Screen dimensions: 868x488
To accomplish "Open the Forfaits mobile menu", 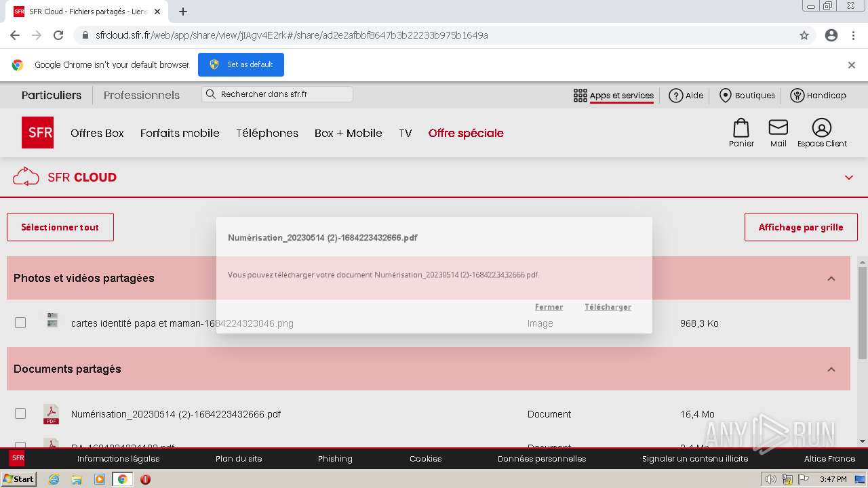I will (x=180, y=133).
